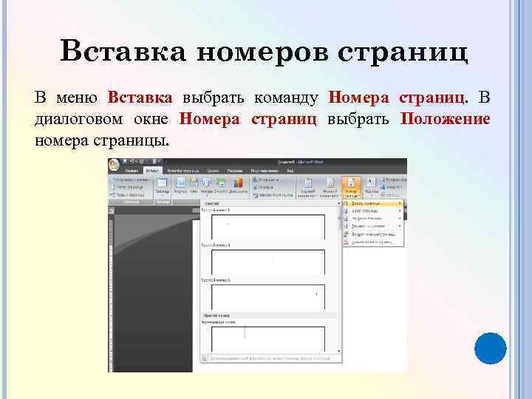Insert a Разрыв страницы page break
The width and height of the screenshot is (532, 399).
coord(129,195)
